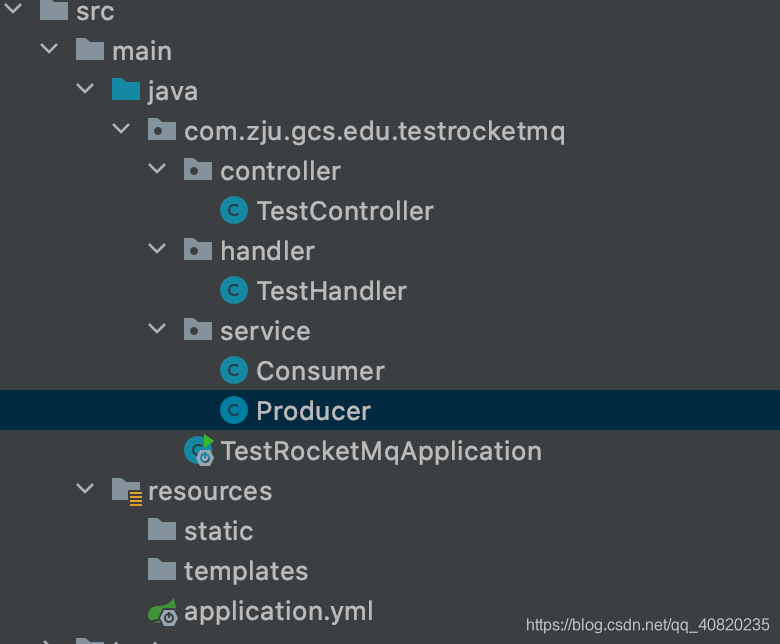Viewport: 780px width, 644px height.
Task: Click the Producer class icon
Action: tap(233, 411)
